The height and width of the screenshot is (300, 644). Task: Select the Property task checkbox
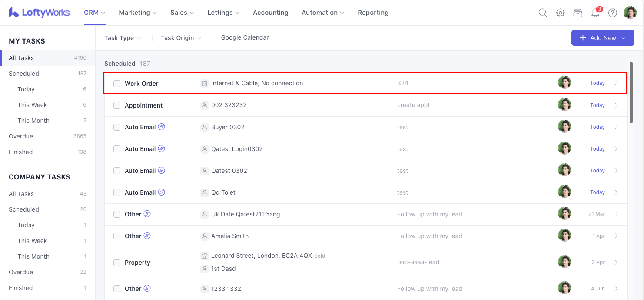117,262
